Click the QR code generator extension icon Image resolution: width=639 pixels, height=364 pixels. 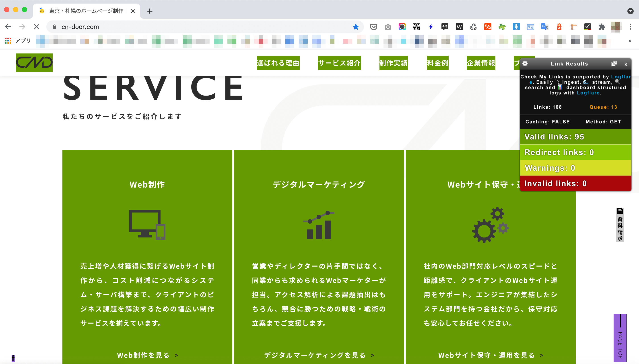(416, 27)
